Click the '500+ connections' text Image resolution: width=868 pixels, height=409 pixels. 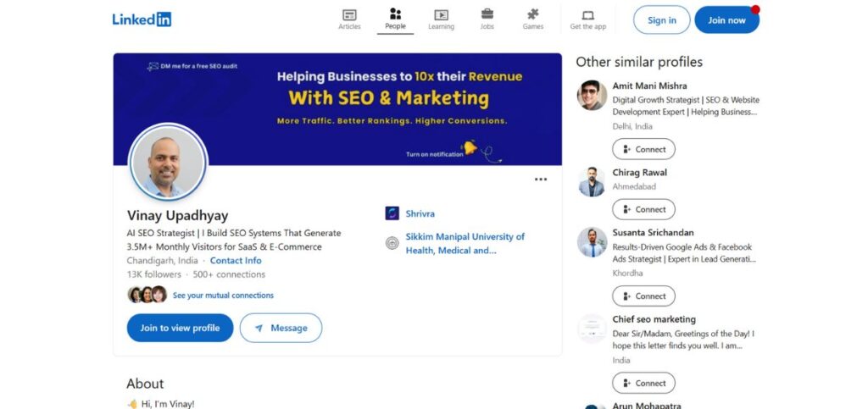point(229,274)
